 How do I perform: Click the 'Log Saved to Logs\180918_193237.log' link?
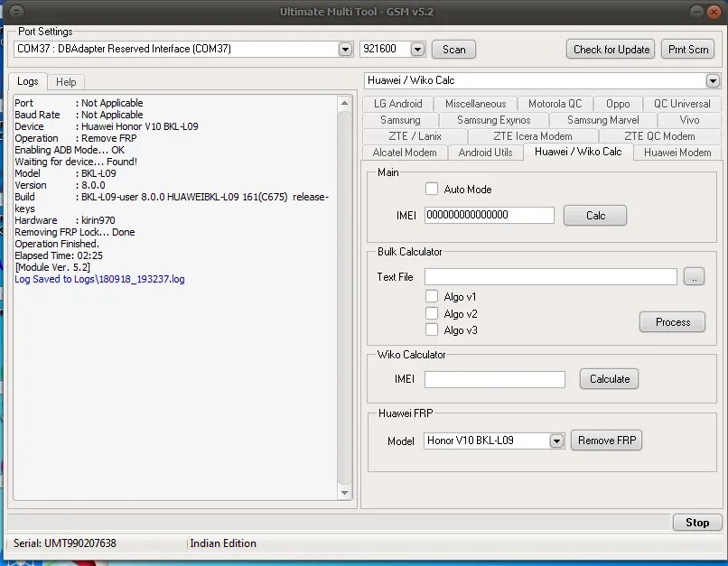(x=100, y=279)
